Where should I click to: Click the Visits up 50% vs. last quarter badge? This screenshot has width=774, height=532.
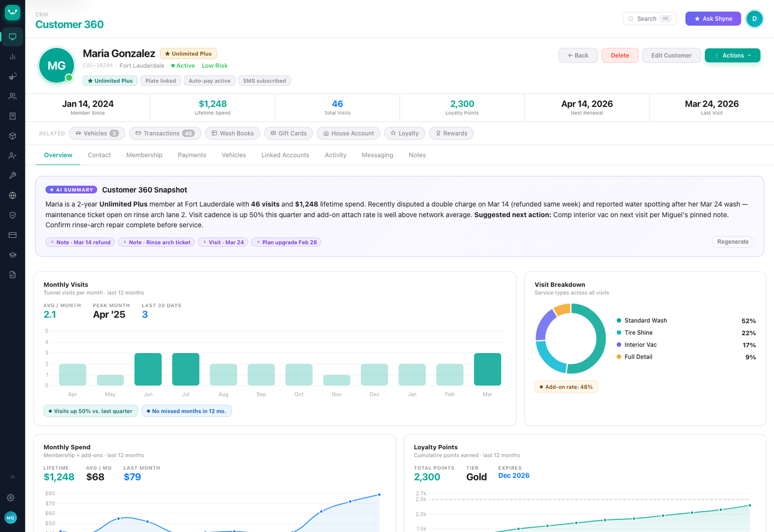pos(90,411)
